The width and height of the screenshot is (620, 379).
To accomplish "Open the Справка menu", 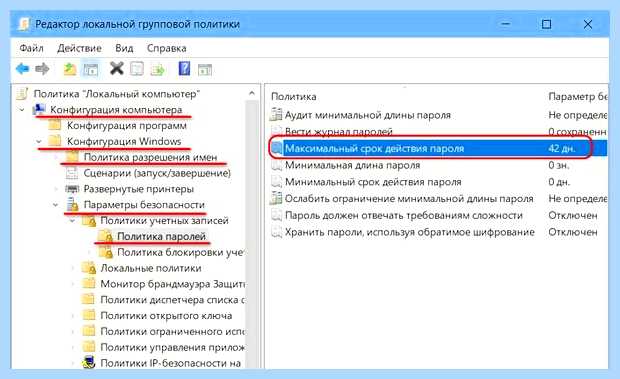I will pyautogui.click(x=166, y=48).
